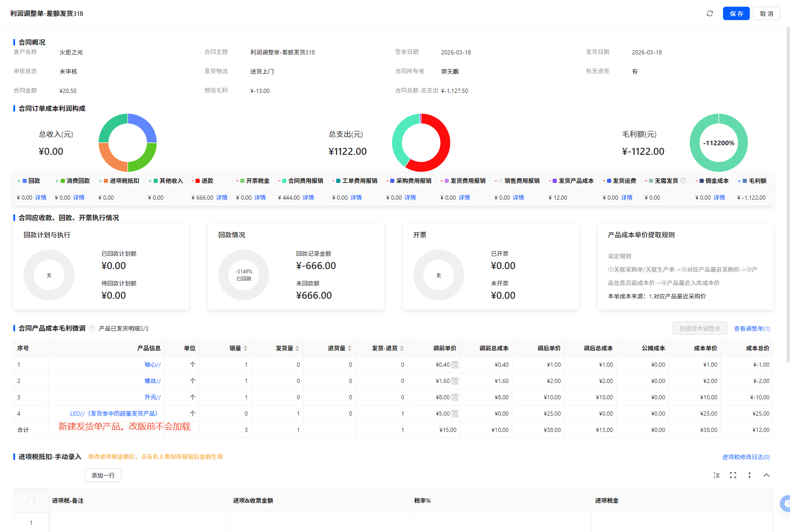
Task: Open calculator icon for LED 调前单价
Action: point(455,414)
